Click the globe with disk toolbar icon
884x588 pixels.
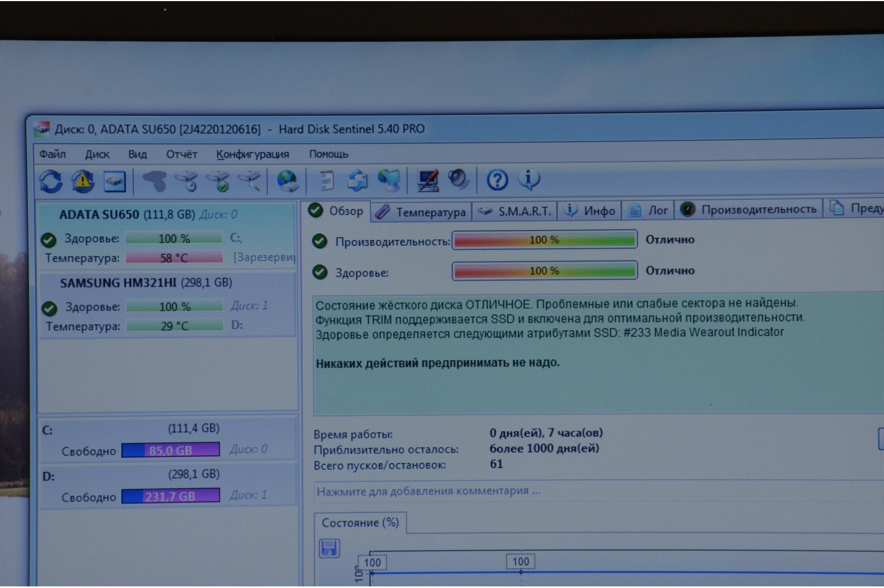287,181
